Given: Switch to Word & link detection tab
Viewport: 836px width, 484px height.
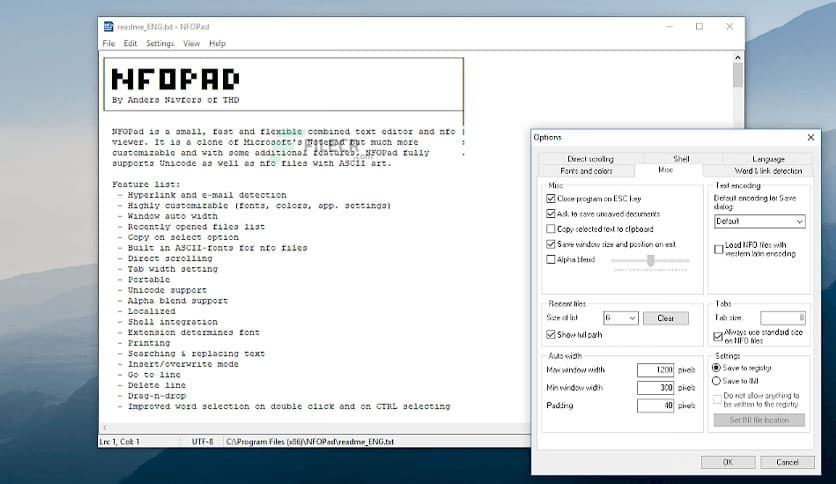Looking at the screenshot, I should point(768,171).
